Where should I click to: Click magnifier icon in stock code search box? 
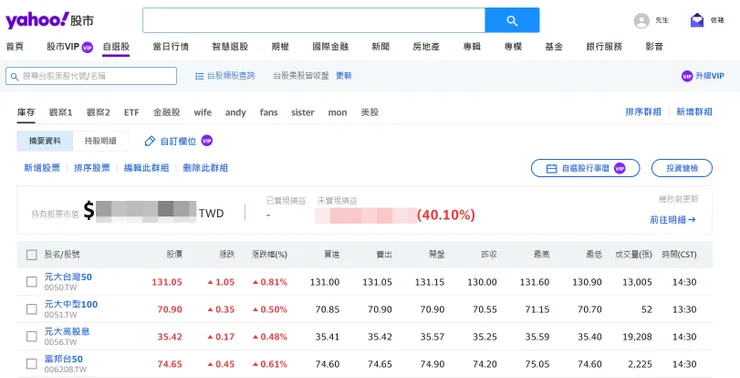pos(15,76)
